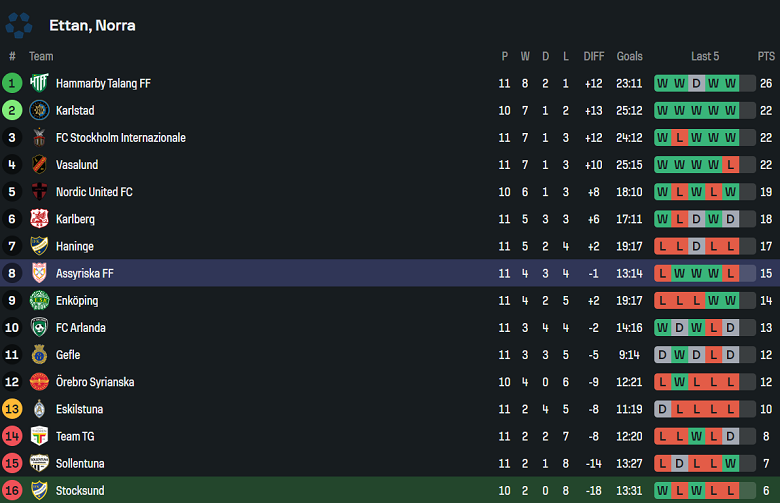Click the Vasalund team logo
This screenshot has height=503, width=780.
pyautogui.click(x=39, y=165)
